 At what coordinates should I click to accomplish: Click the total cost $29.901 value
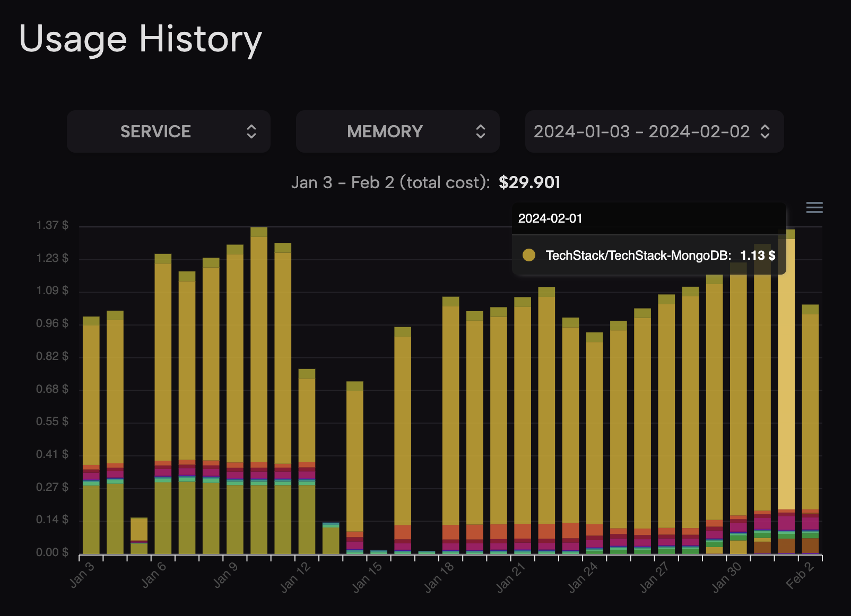pos(529,182)
